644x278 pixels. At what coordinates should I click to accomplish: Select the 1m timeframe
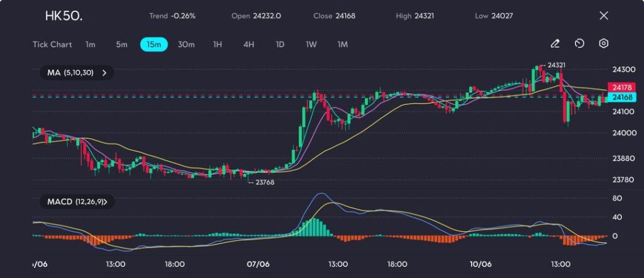click(91, 45)
